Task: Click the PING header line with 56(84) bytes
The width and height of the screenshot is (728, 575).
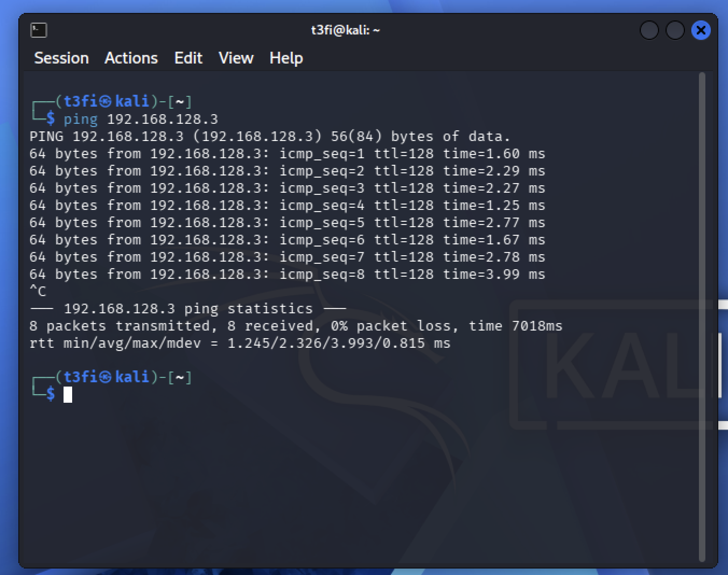Action: (x=270, y=136)
